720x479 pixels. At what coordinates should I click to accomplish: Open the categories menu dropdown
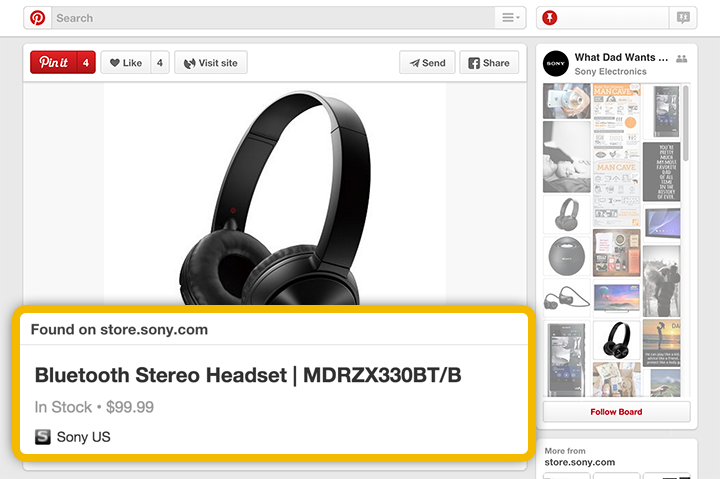pyautogui.click(x=510, y=18)
